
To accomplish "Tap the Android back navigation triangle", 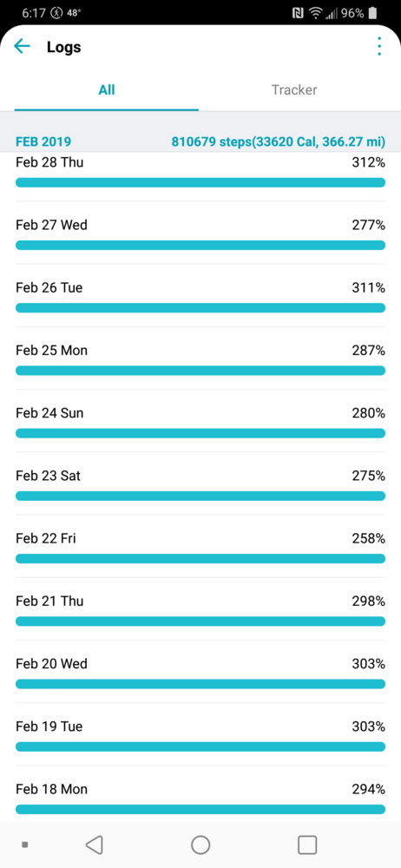I will (94, 845).
